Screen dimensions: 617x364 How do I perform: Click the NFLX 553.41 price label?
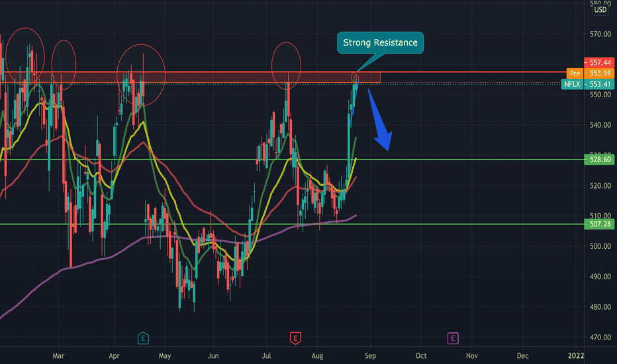click(587, 84)
